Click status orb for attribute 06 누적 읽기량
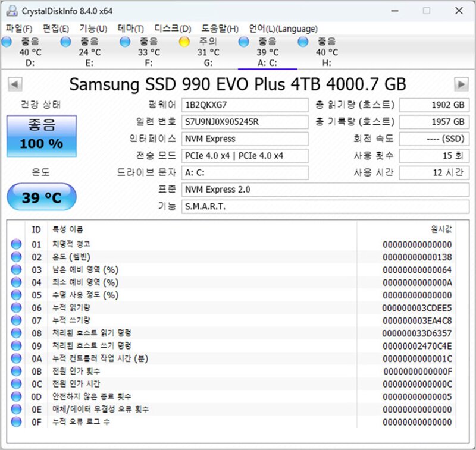 (16, 308)
